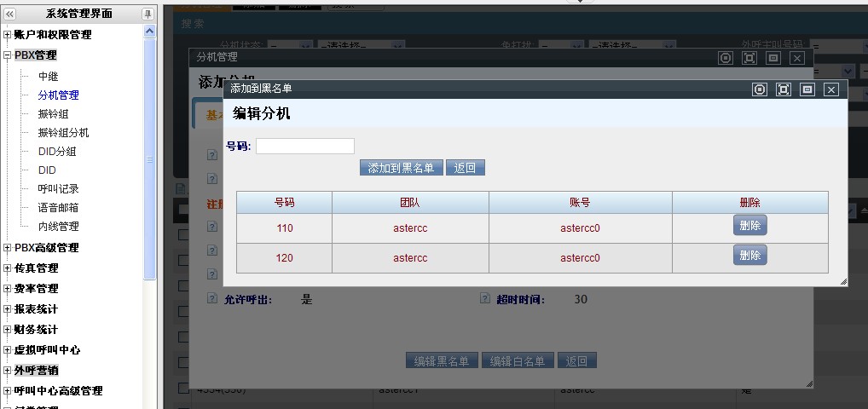This screenshot has height=409, width=868.
Task: Focus the 号码 input field
Action: click(304, 146)
